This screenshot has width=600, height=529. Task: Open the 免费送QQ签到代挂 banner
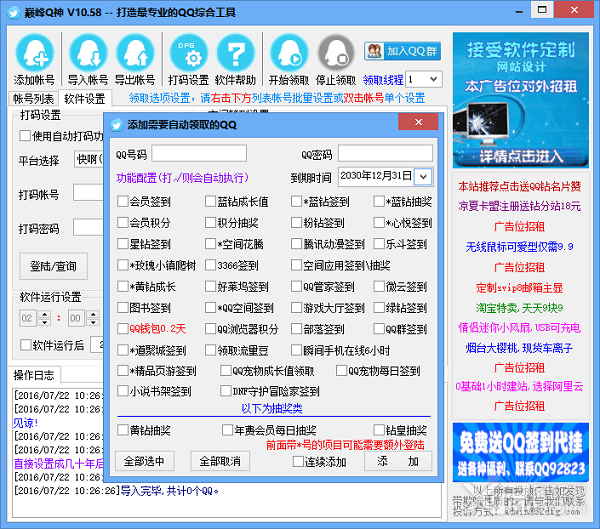pyautogui.click(x=520, y=452)
